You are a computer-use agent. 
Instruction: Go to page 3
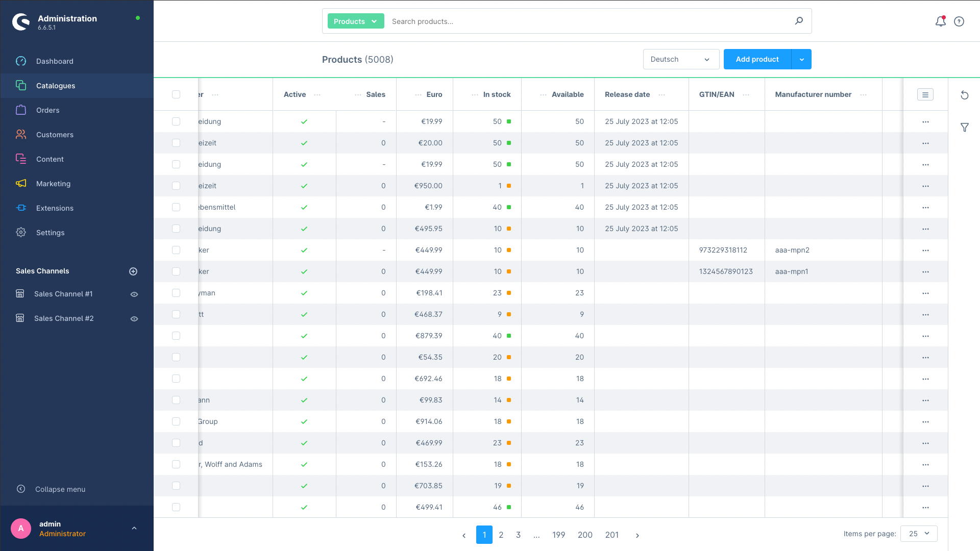(518, 535)
